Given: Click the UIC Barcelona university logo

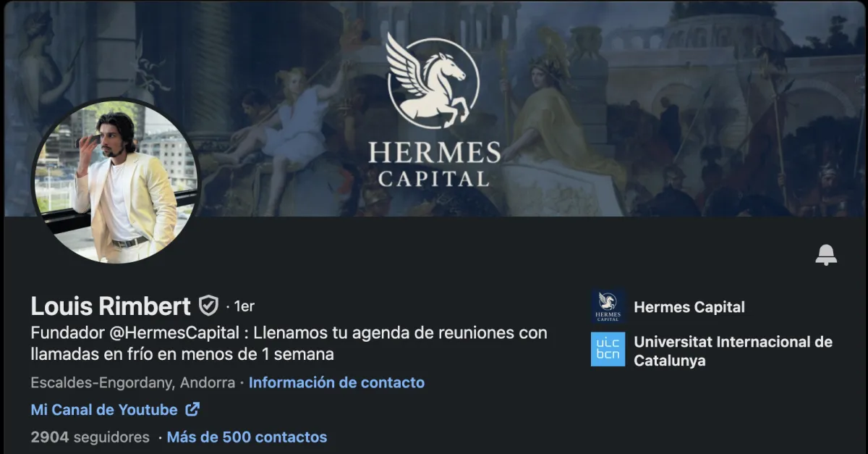Looking at the screenshot, I should 608,349.
